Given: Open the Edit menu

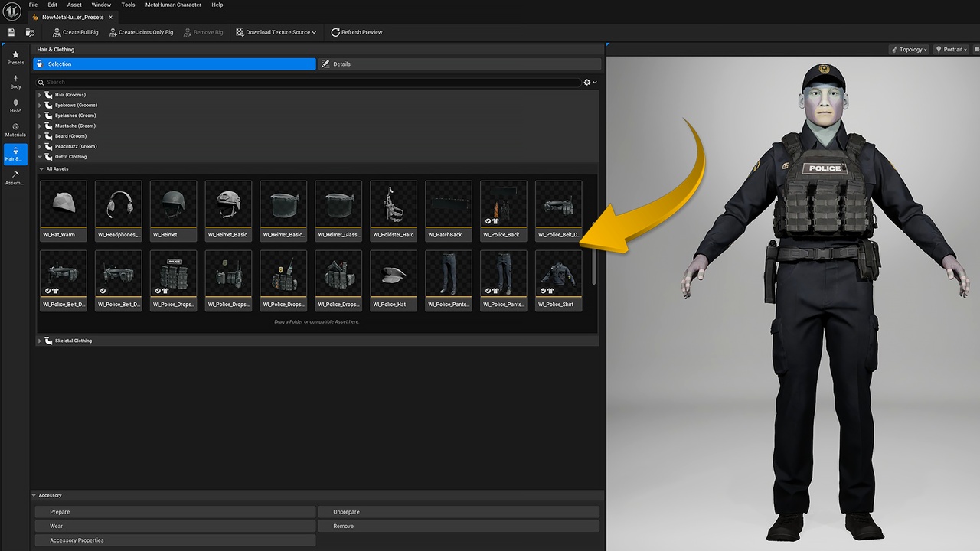Looking at the screenshot, I should 53,5.
